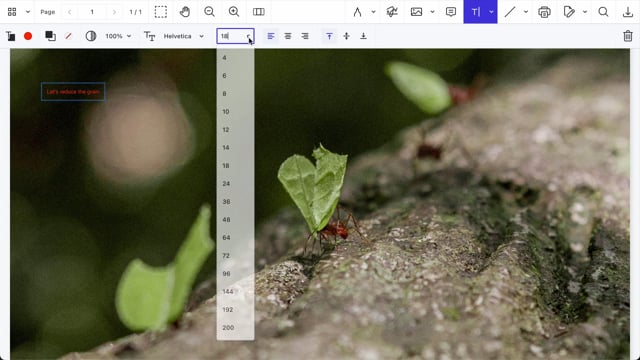
Task: Choose font size 64
Action: pos(235,238)
